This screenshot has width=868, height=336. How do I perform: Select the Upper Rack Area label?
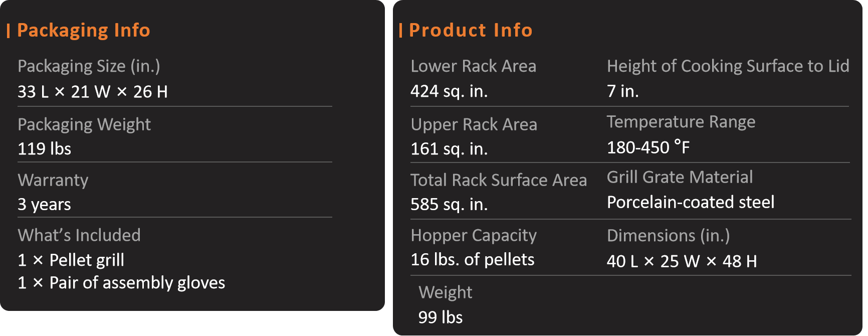(474, 124)
